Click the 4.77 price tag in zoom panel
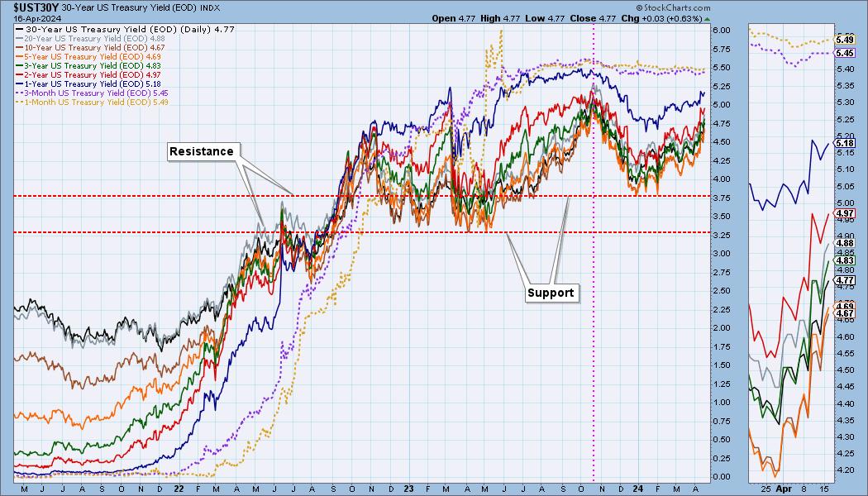This screenshot has width=868, height=496. (845, 281)
